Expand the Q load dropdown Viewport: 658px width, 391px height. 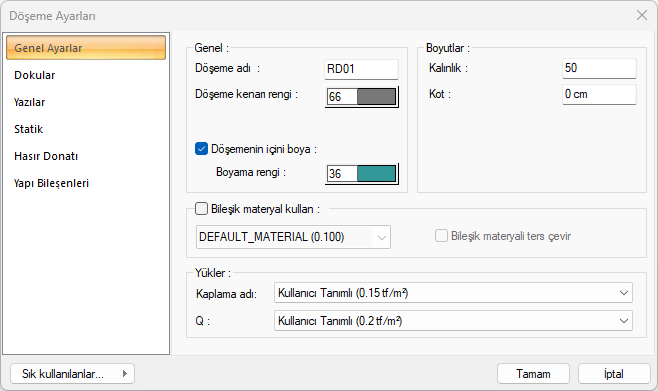point(453,321)
